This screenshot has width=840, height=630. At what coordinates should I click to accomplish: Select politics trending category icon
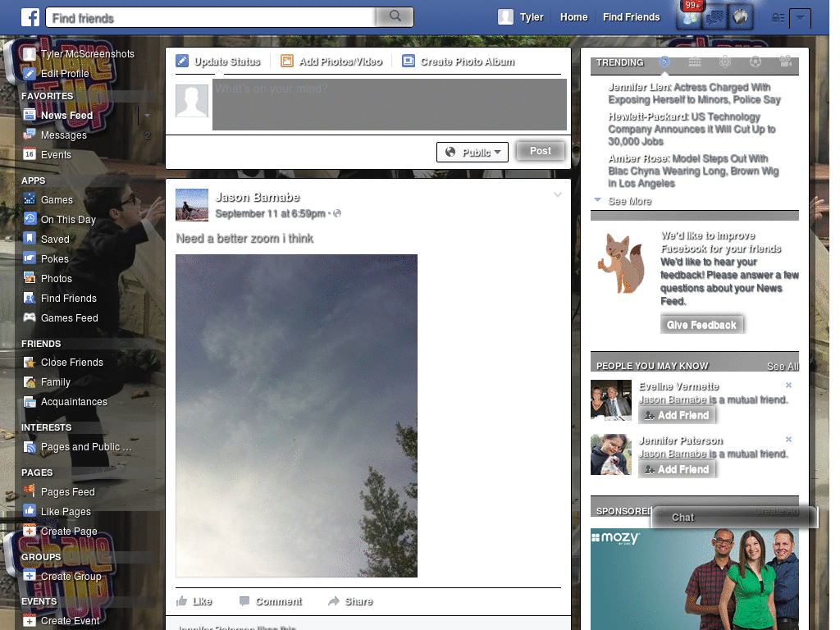click(694, 62)
